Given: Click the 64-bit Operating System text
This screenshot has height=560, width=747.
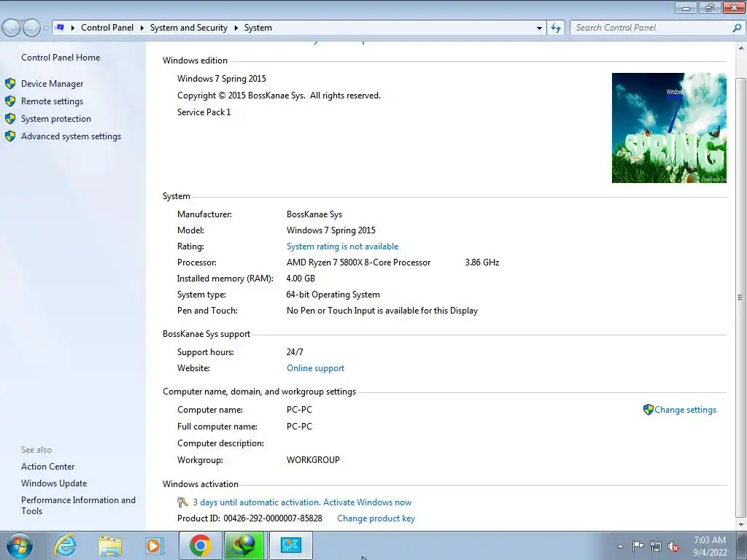Looking at the screenshot, I should coord(333,295).
